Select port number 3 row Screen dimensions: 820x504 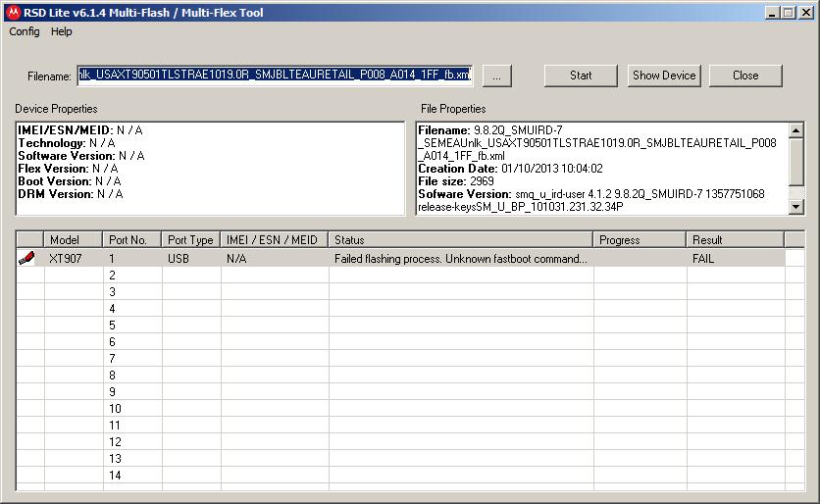[410, 292]
